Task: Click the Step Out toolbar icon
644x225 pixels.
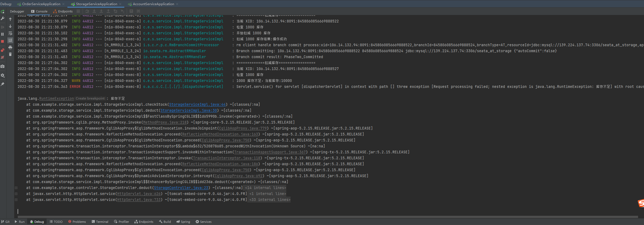Action: 108,11
